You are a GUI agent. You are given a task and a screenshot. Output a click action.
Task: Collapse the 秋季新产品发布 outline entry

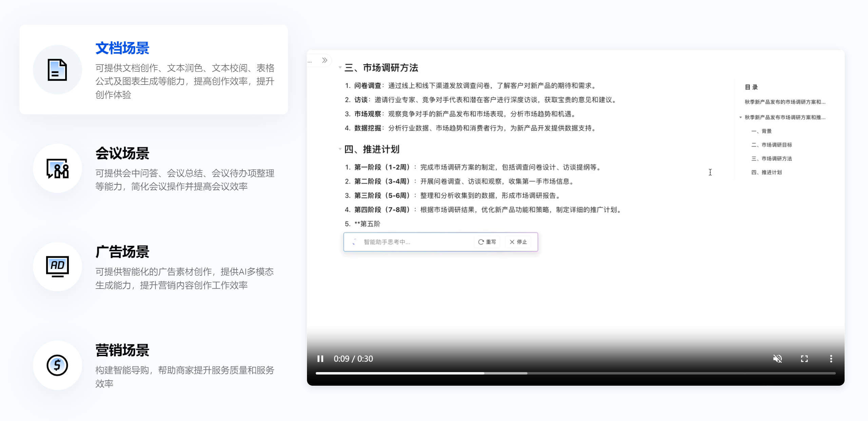click(740, 118)
